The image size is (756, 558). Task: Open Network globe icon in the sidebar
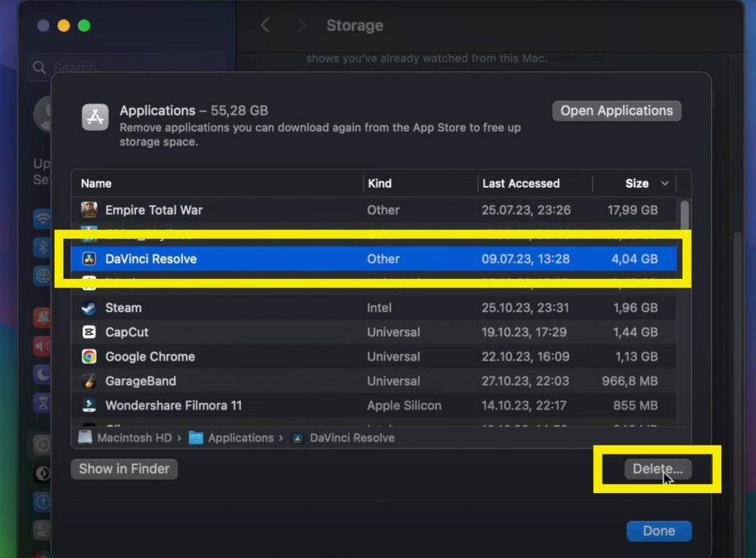(42, 276)
